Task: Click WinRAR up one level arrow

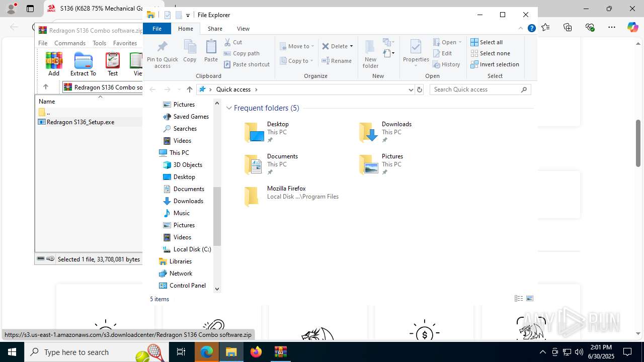Action: pyautogui.click(x=46, y=87)
